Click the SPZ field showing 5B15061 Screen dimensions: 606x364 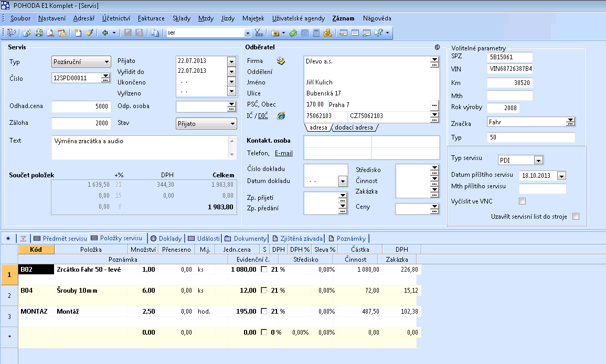510,57
